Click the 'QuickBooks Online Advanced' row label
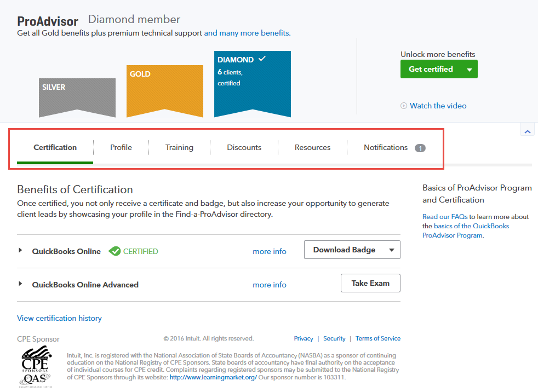Viewport: 538px width, 392px height. [x=85, y=285]
